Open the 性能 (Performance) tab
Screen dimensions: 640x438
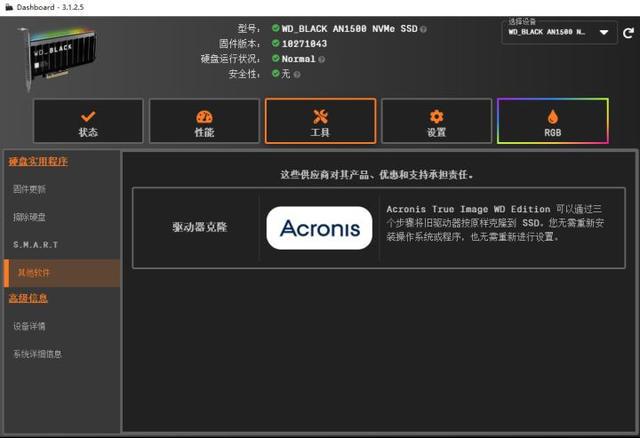[x=204, y=121]
